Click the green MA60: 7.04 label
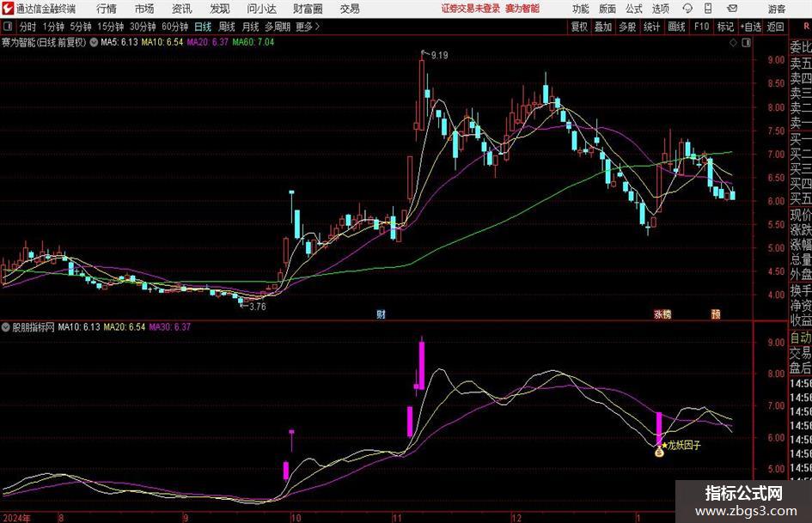The height and width of the screenshot is (523, 812). 253,42
